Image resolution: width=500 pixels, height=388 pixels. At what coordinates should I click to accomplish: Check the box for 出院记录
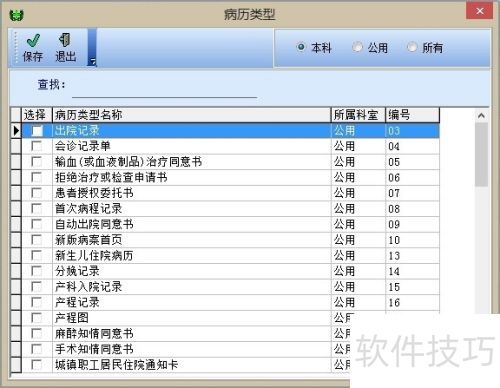[37, 130]
